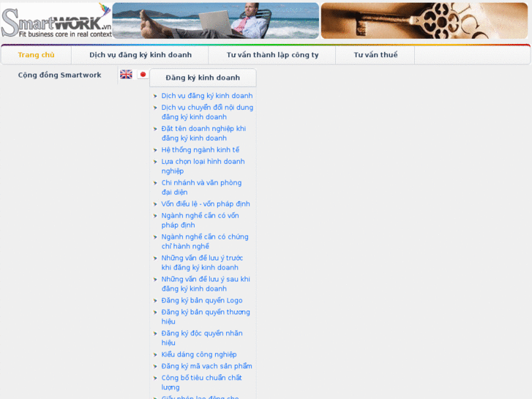532x399 pixels.
Task: Go to the Trang chủ menu item
Action: click(x=37, y=55)
